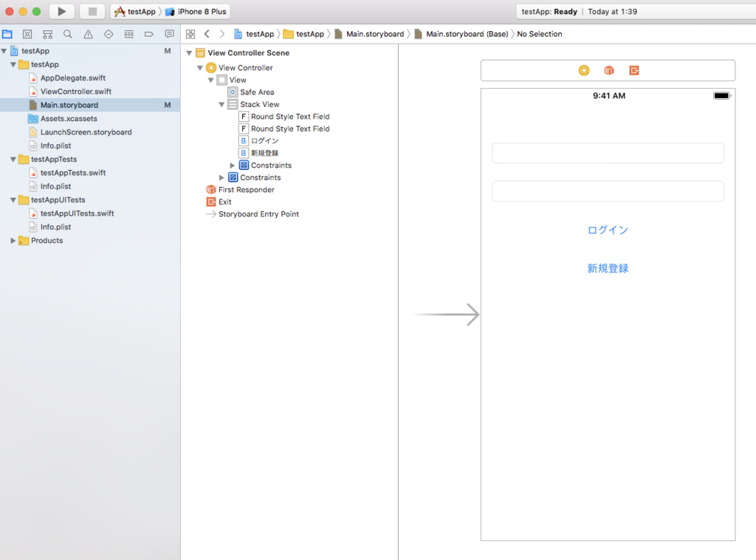Collapse View Controller Scene in outline

point(189,53)
